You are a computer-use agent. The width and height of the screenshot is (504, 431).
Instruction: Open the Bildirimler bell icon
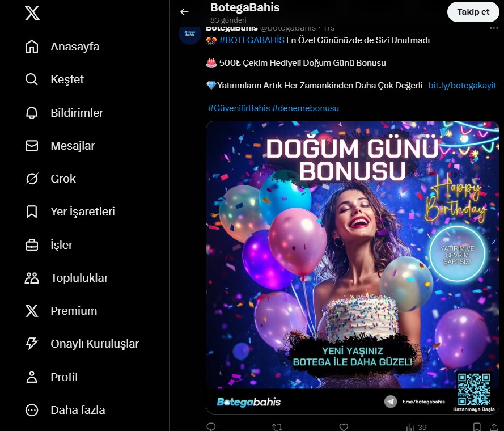(x=32, y=113)
